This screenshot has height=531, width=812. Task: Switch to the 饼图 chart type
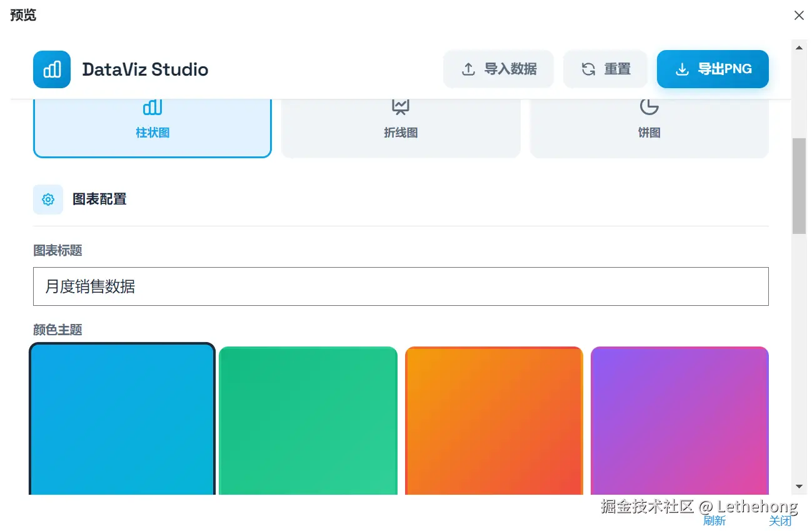click(x=649, y=128)
